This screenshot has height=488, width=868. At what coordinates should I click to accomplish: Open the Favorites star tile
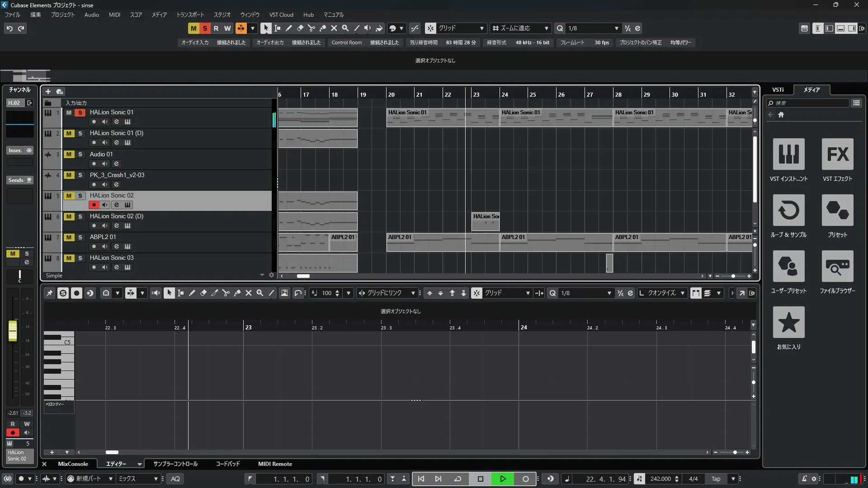[788, 323]
